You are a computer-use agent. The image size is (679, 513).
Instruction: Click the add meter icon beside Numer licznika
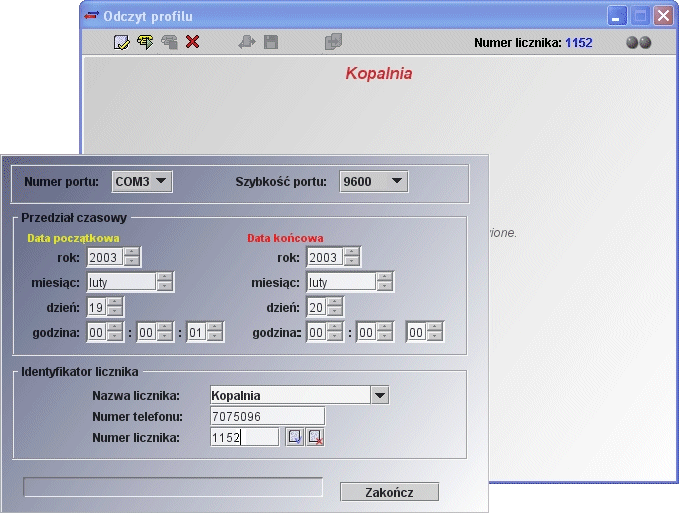coord(294,437)
